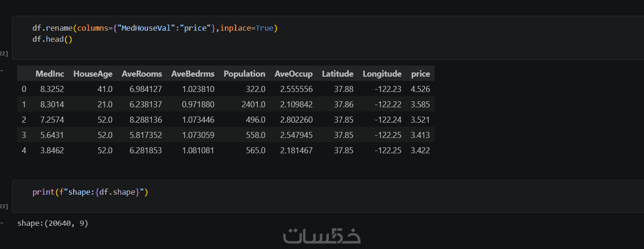Select the AveOccup column header
The image size is (644, 249).
[293, 74]
